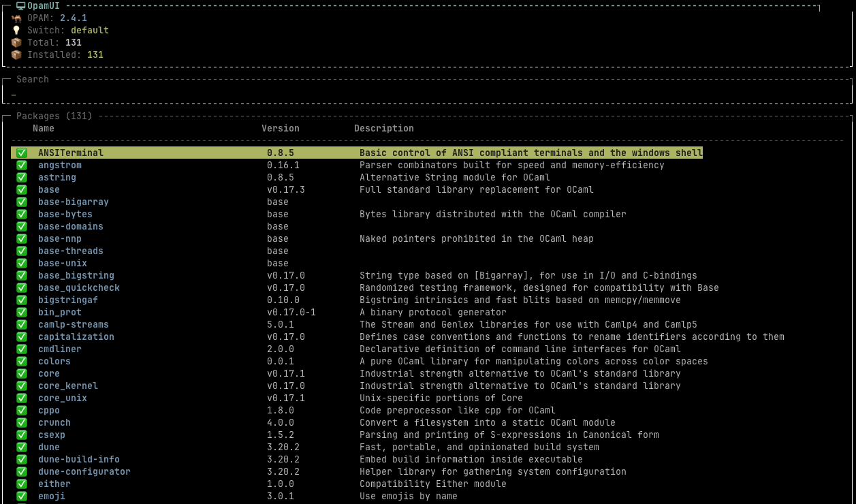Viewport: 856px width, 504px height.
Task: Click the green checkmark beside base
Action: click(21, 189)
